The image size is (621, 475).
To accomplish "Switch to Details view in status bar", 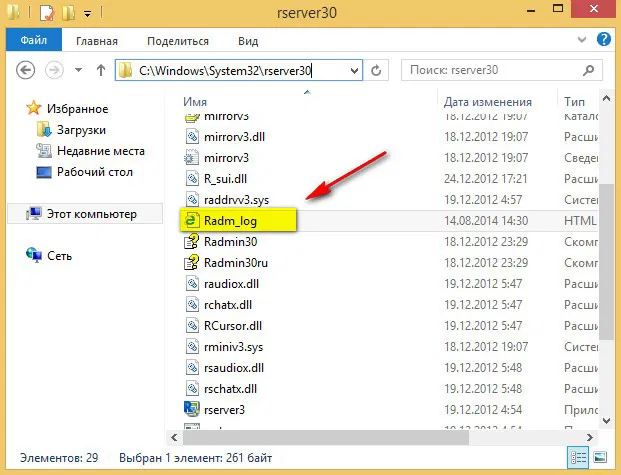I will tap(578, 458).
